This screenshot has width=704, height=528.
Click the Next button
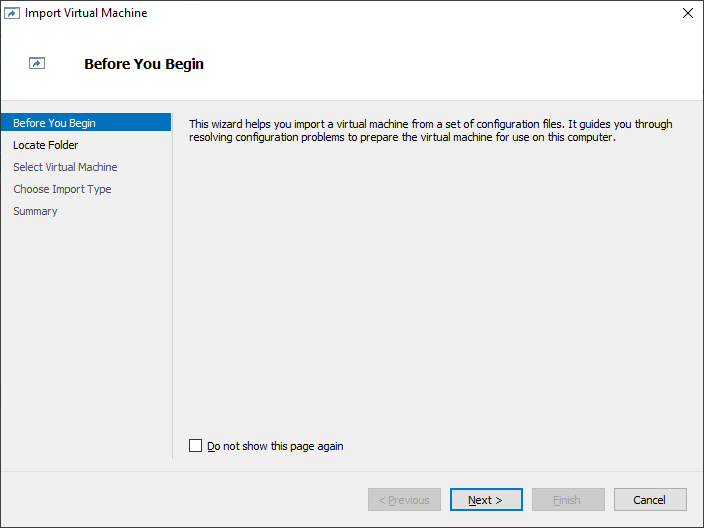[486, 500]
